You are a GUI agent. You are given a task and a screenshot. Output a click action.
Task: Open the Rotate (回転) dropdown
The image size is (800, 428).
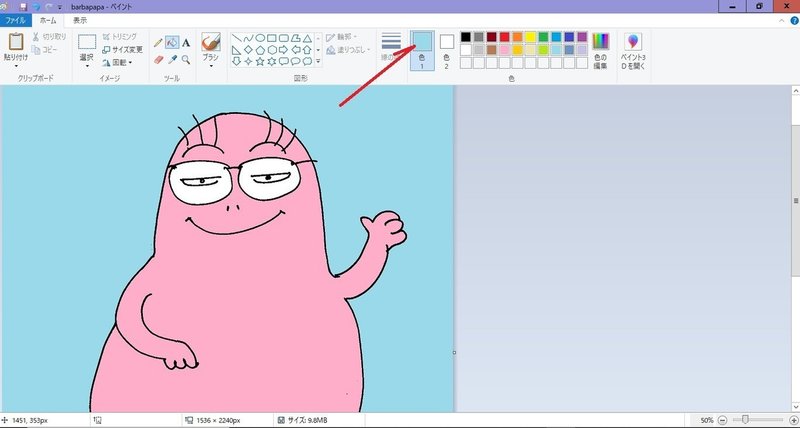point(117,63)
